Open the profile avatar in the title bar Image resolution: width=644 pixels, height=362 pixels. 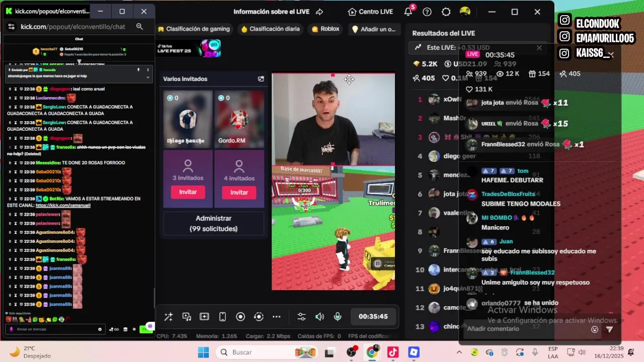pos(465,12)
